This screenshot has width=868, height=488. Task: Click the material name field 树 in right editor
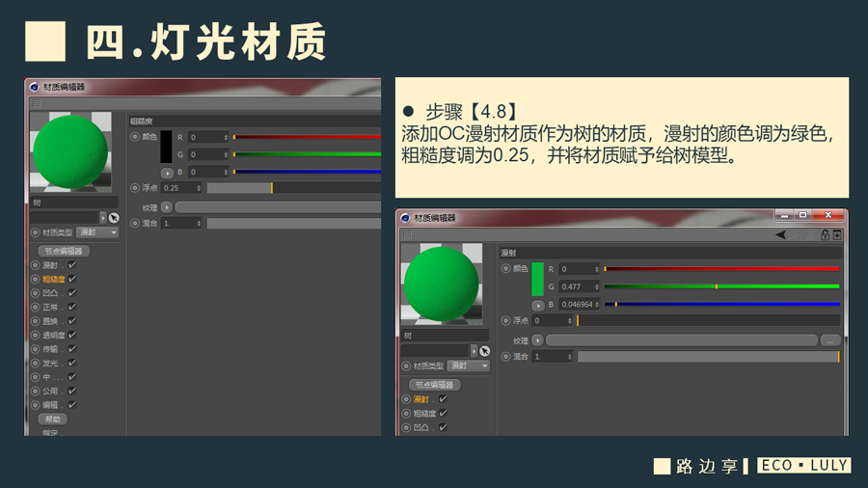pyautogui.click(x=445, y=336)
